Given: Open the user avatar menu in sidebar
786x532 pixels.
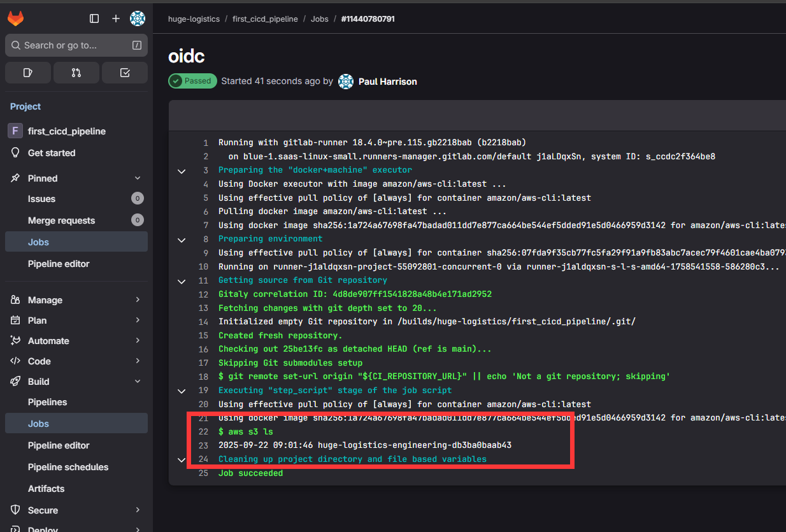Looking at the screenshot, I should pos(138,18).
